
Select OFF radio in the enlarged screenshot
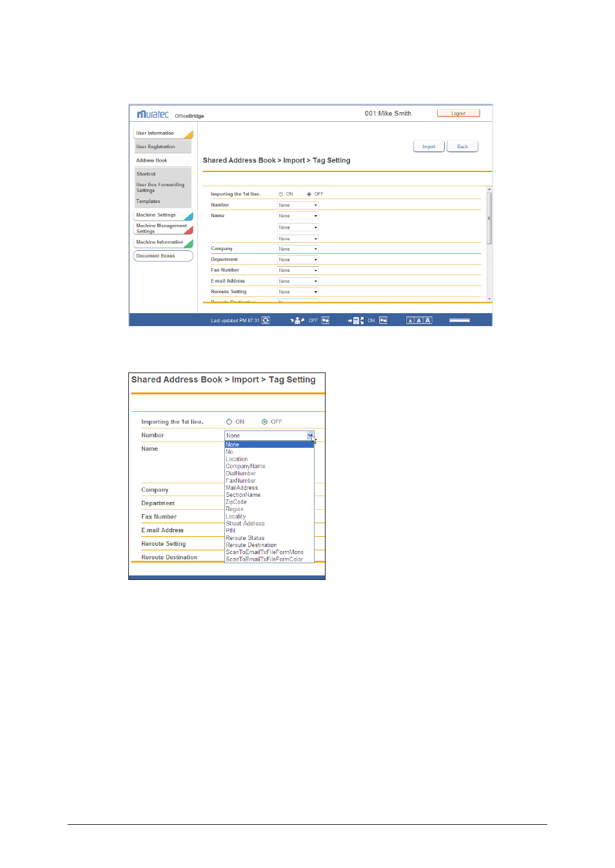pyautogui.click(x=264, y=422)
